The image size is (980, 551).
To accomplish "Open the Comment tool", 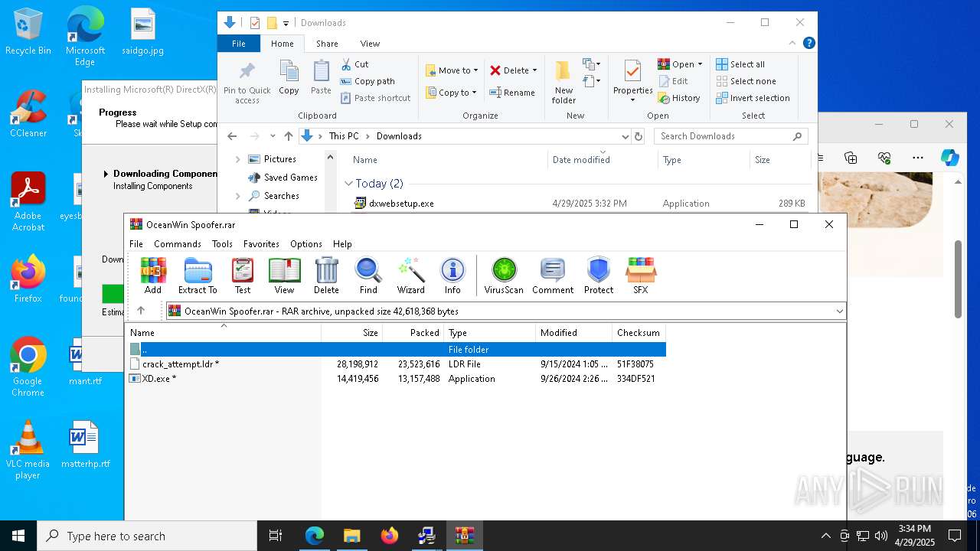I will point(553,275).
